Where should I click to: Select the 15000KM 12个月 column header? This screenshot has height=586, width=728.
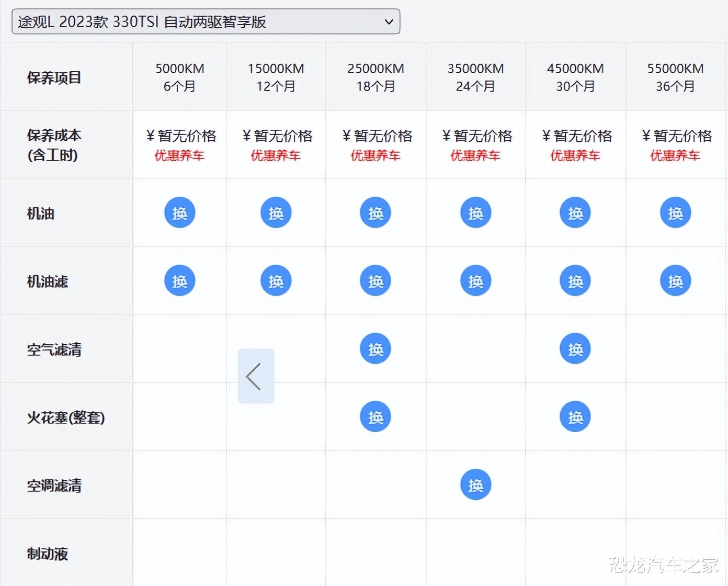click(x=276, y=77)
